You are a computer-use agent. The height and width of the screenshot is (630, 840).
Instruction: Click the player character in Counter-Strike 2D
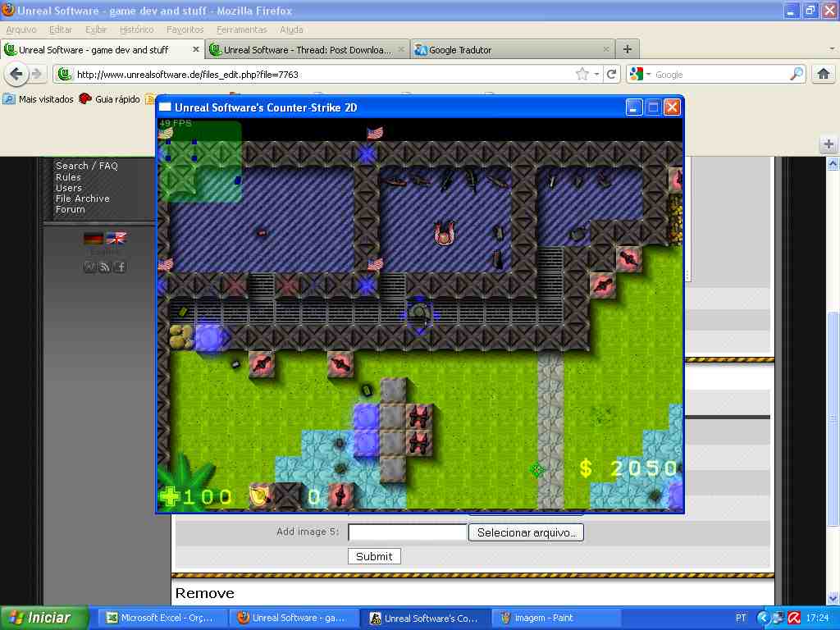point(419,314)
